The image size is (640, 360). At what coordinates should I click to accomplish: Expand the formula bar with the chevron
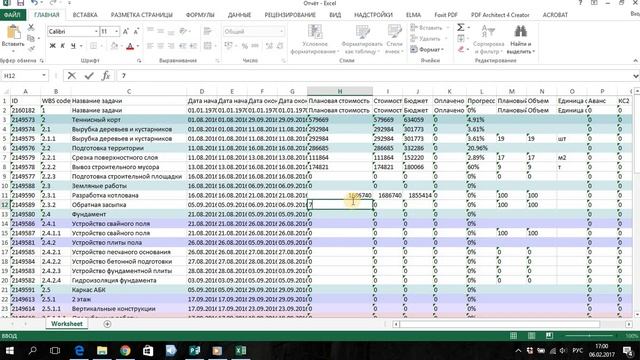[636, 76]
